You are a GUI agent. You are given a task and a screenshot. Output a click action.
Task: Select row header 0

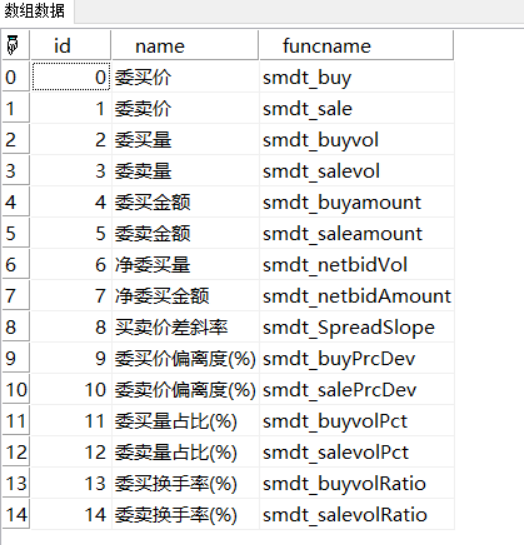(x=16, y=77)
